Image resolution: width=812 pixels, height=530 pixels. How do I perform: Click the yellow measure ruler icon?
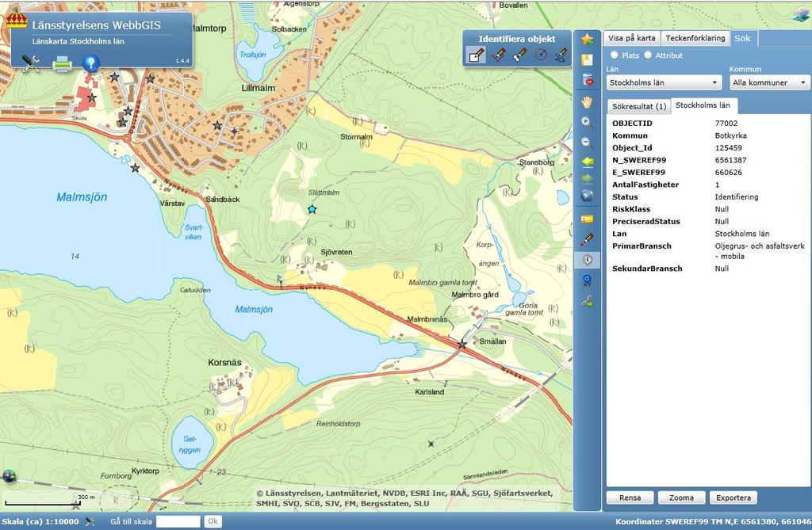(x=587, y=219)
